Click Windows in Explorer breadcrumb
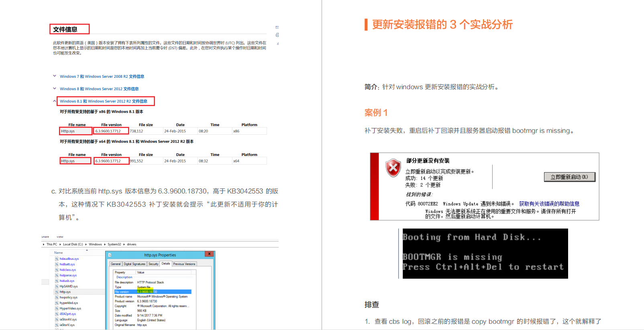This screenshot has width=644, height=330. (x=95, y=244)
